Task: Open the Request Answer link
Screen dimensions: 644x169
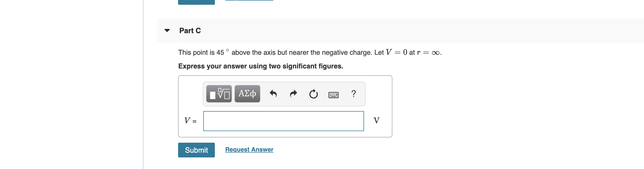Action: pyautogui.click(x=249, y=150)
